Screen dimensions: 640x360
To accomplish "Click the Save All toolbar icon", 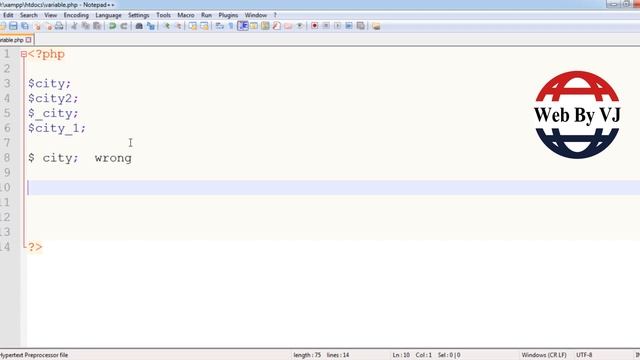I will (x=24, y=26).
